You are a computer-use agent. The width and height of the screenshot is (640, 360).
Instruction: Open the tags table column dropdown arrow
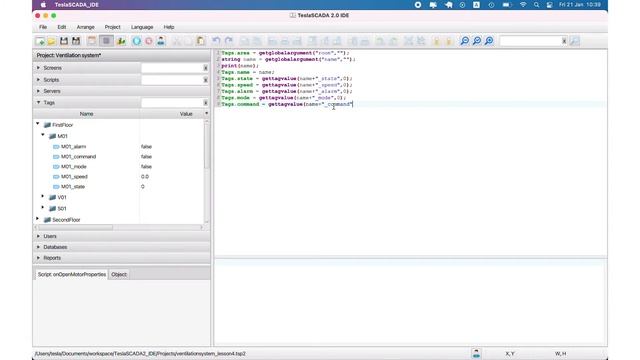(x=206, y=114)
